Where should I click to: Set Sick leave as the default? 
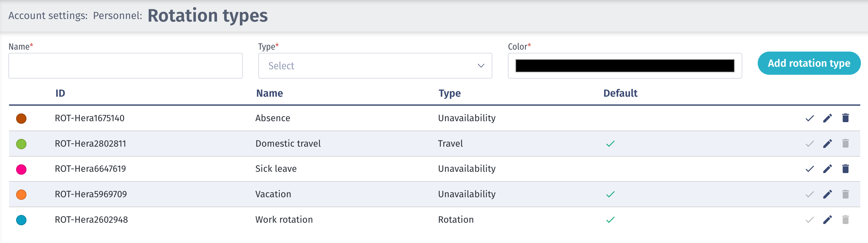click(809, 169)
